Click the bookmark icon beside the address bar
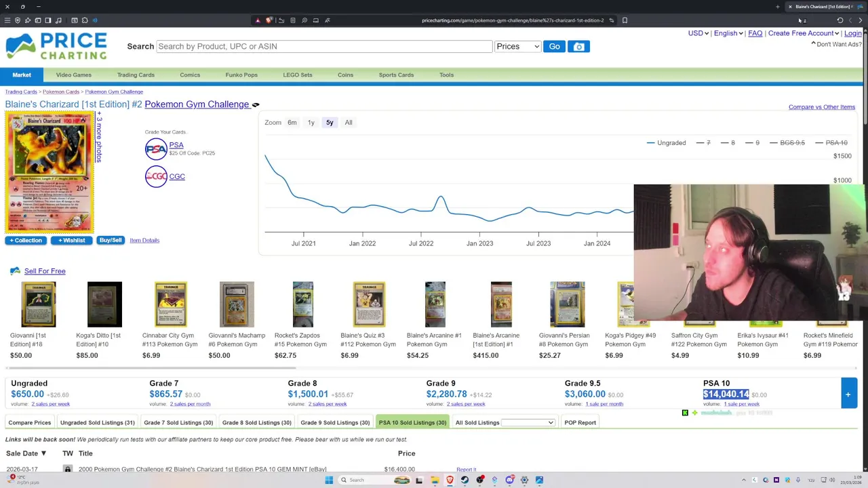 tap(625, 20)
